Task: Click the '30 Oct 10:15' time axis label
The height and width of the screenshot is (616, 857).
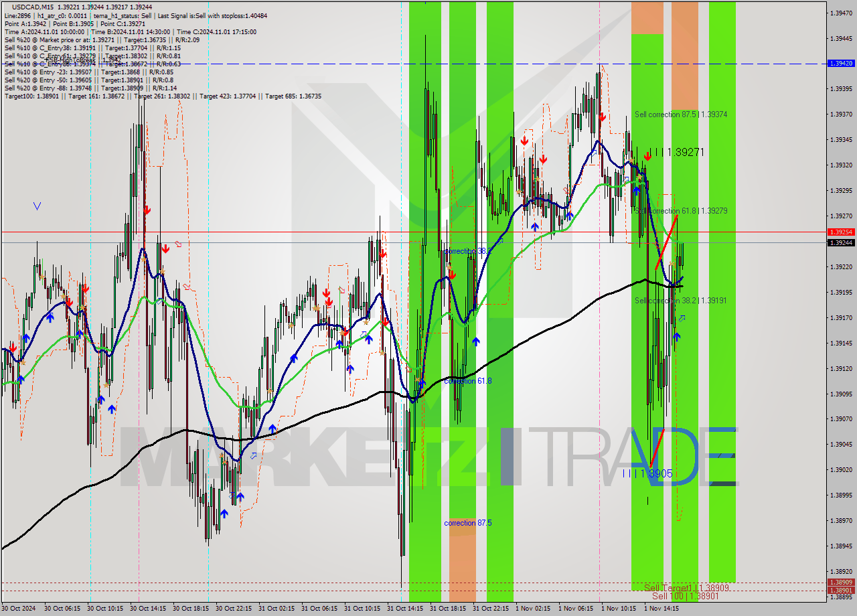Action: pos(105,609)
